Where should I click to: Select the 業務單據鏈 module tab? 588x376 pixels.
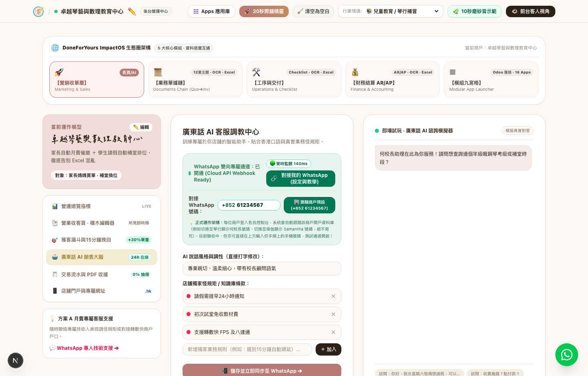tap(195, 80)
